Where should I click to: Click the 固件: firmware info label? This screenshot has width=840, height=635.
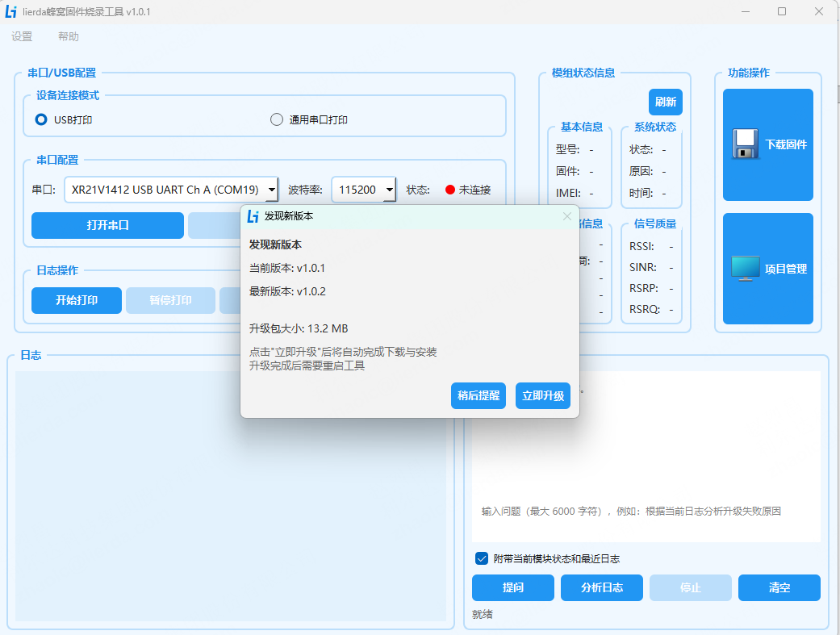click(568, 172)
